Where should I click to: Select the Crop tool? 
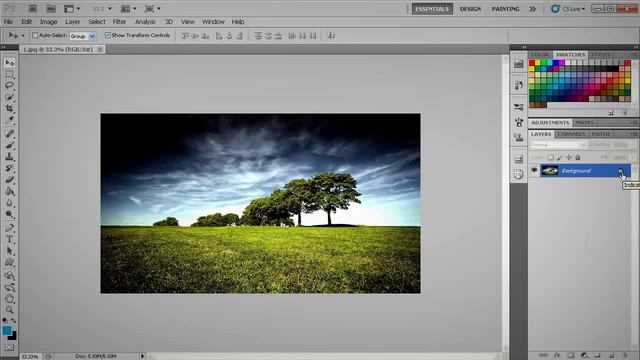pyautogui.click(x=9, y=109)
